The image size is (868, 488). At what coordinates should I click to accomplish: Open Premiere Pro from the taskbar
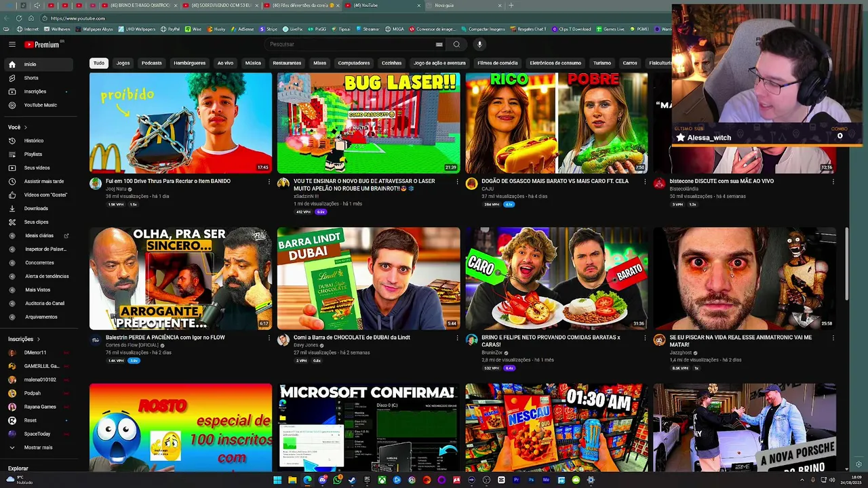pyautogui.click(x=516, y=480)
